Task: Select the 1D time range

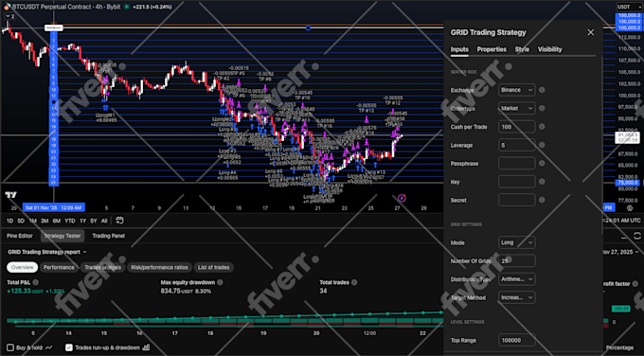Action: click(x=9, y=221)
